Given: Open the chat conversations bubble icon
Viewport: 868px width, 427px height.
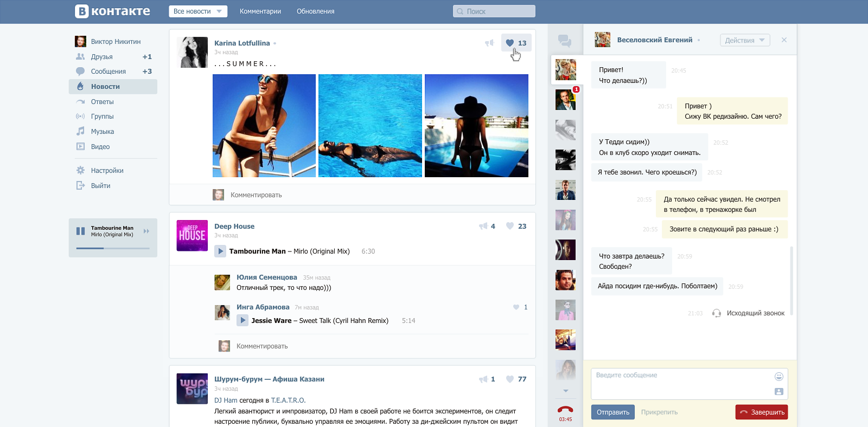Looking at the screenshot, I should tap(565, 40).
